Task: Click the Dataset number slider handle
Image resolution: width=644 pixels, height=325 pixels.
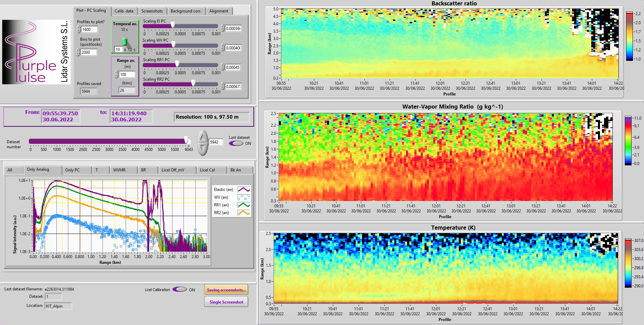Action: pos(186,140)
